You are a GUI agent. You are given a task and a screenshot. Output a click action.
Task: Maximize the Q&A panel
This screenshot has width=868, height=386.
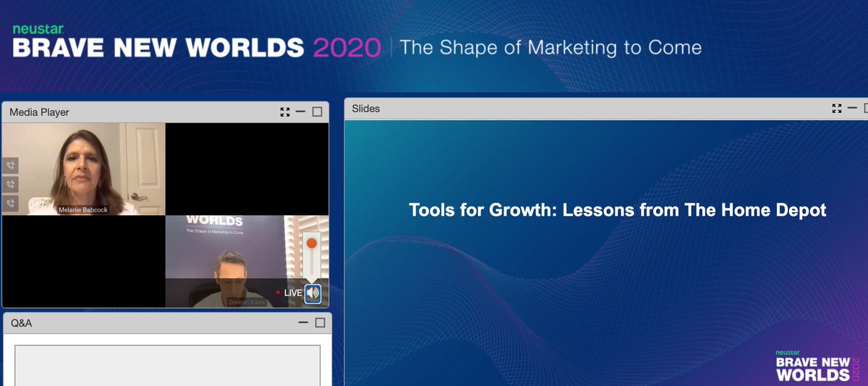click(x=320, y=322)
